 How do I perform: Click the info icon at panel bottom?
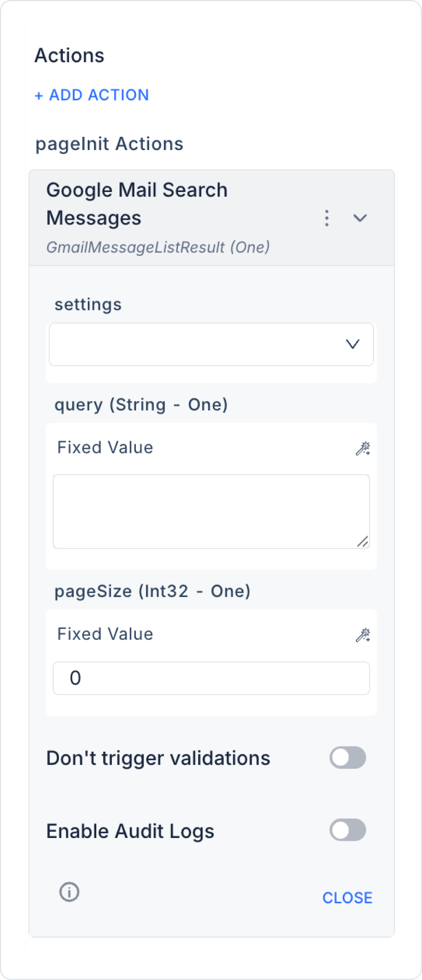(x=69, y=892)
